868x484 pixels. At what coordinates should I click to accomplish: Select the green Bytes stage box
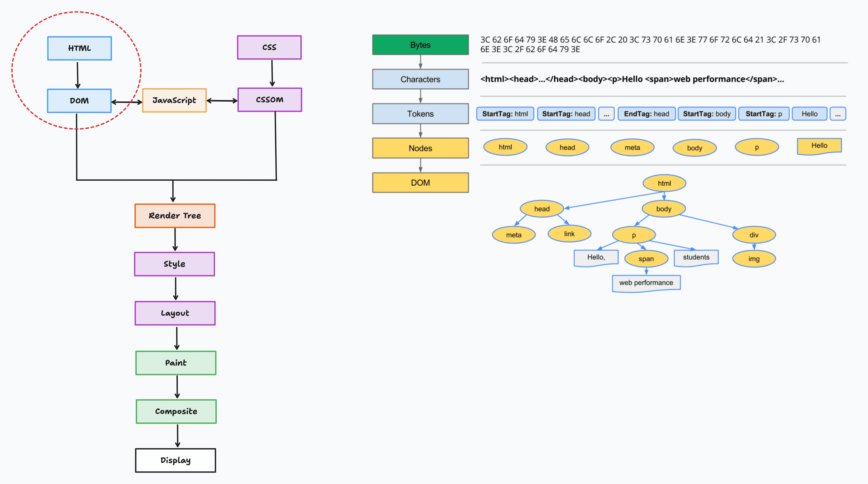[420, 45]
